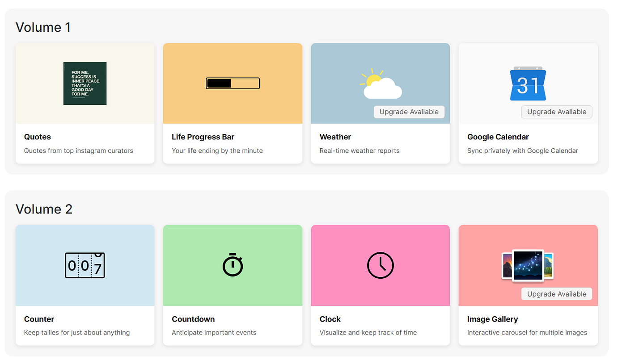This screenshot has height=364, width=626.
Task: Click the Volume 2 section heading
Action: coord(44,209)
